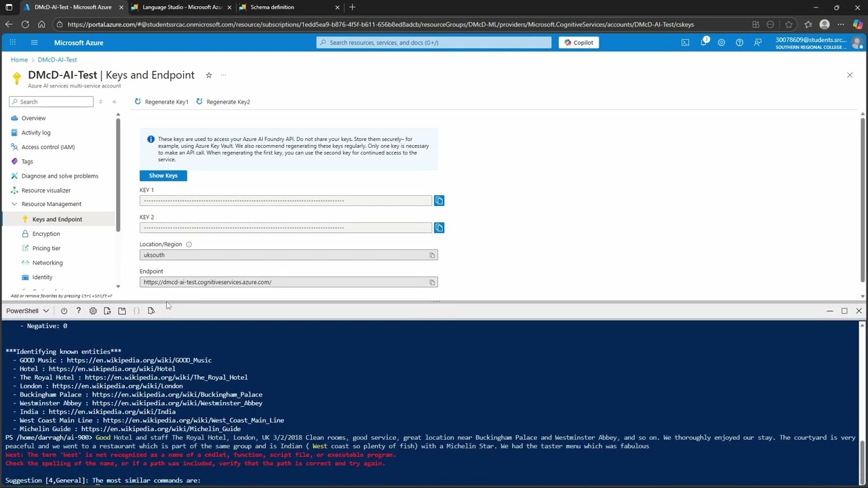This screenshot has width=868, height=488.
Task: Open Cloud Shell help question mark
Action: (x=78, y=311)
